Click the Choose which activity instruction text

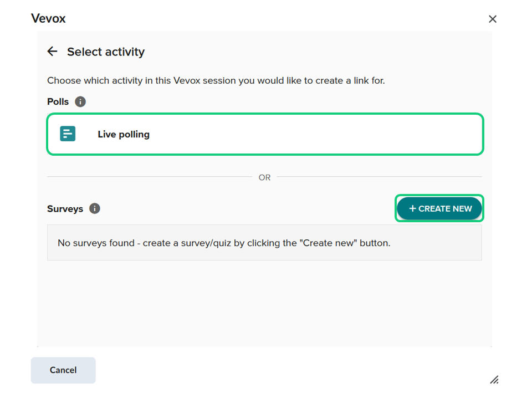pos(216,80)
